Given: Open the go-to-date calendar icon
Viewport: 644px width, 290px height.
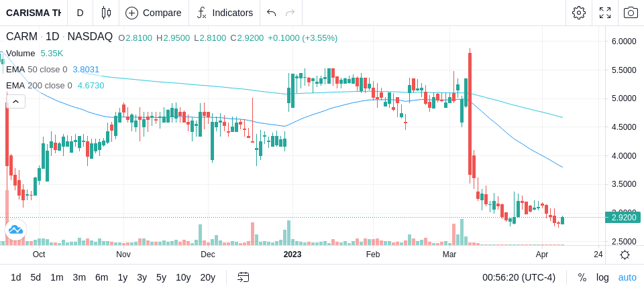Looking at the screenshot, I should point(243,277).
